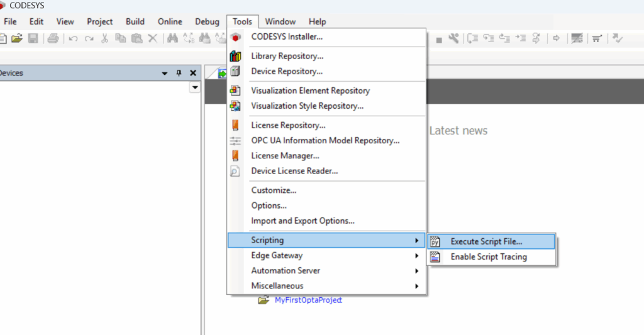Viewport: 644px width, 335px height.
Task: Click the shopping cart toolbar icon
Action: 596,38
